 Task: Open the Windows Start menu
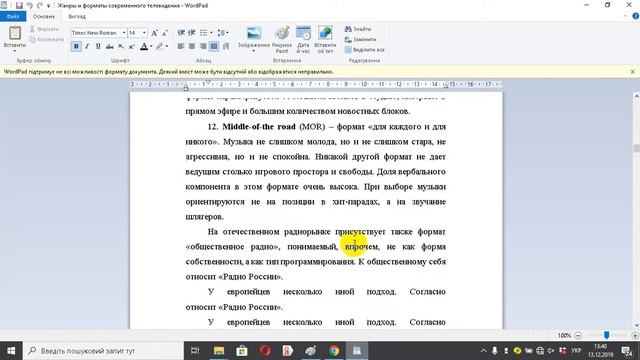pyautogui.click(x=11, y=351)
